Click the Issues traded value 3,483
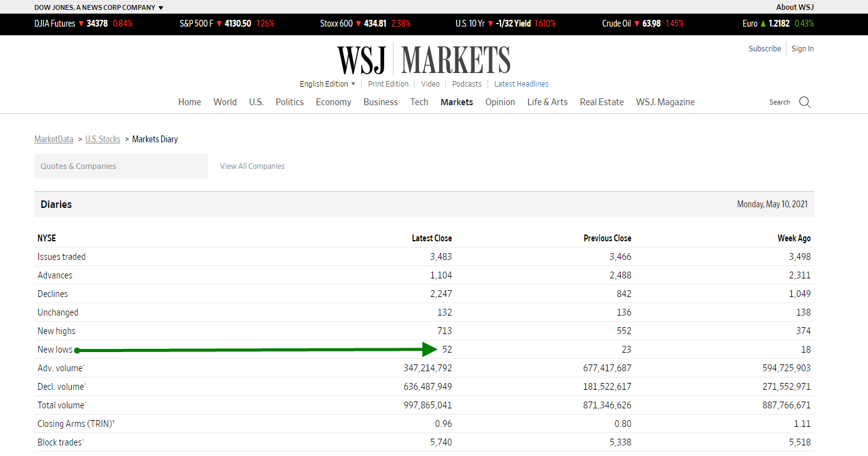 (x=441, y=257)
